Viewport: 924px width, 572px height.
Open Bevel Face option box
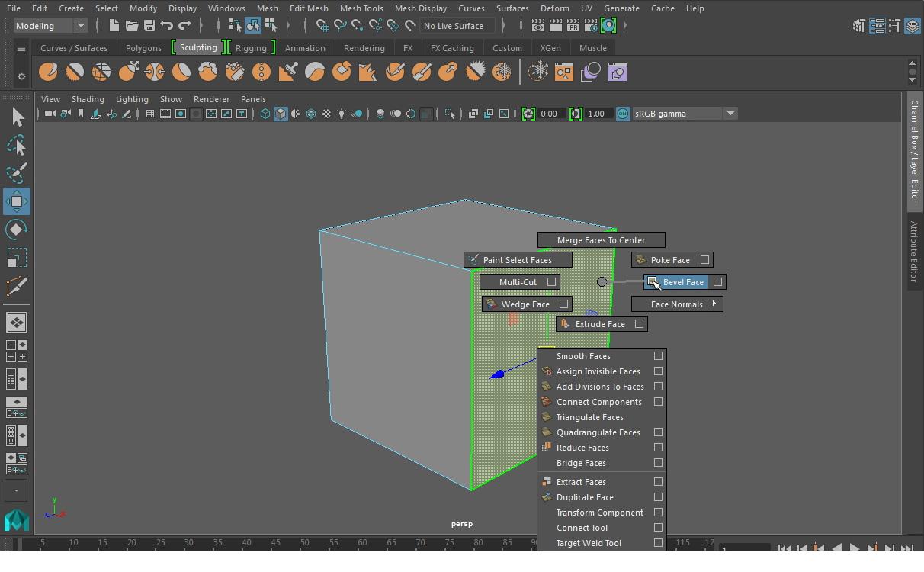point(717,282)
